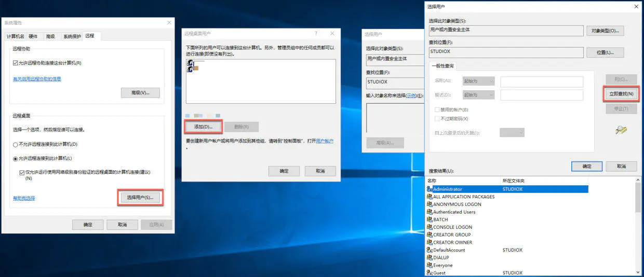The image size is (644, 277).
Task: Click the 名称(A) text input field
Action: click(x=542, y=81)
